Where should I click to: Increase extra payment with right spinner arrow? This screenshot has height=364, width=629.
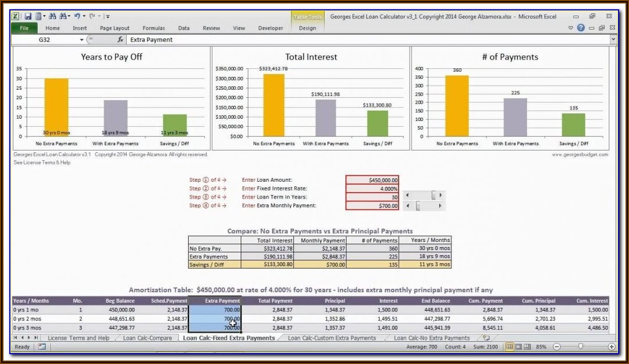tap(440, 206)
